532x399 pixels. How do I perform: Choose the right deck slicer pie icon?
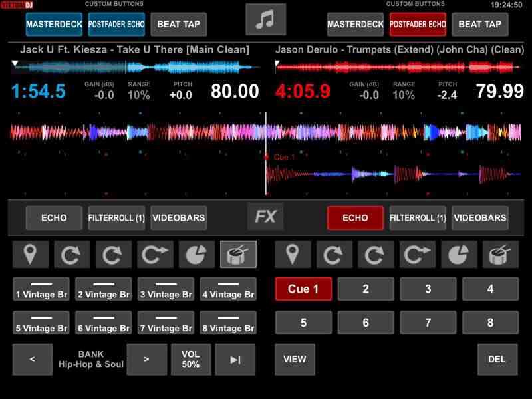click(x=459, y=254)
